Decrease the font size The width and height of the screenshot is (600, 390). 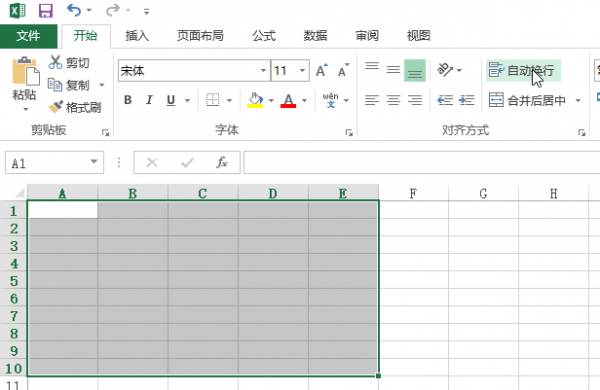[343, 70]
